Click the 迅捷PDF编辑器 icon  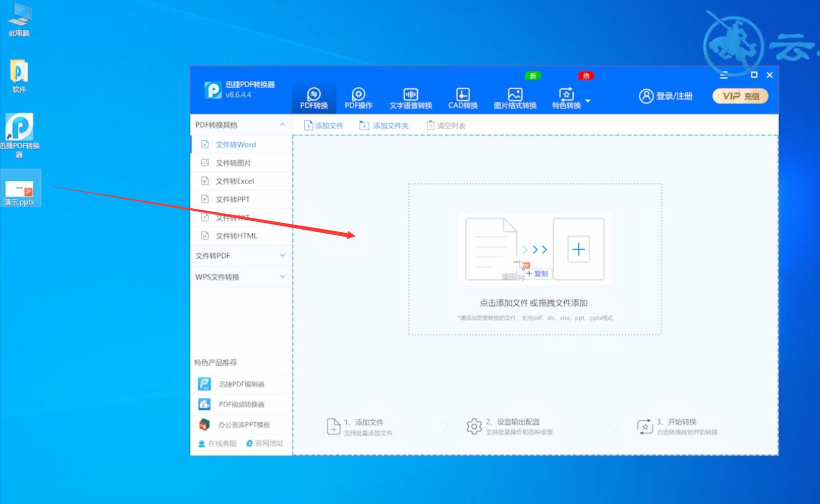pyautogui.click(x=204, y=384)
